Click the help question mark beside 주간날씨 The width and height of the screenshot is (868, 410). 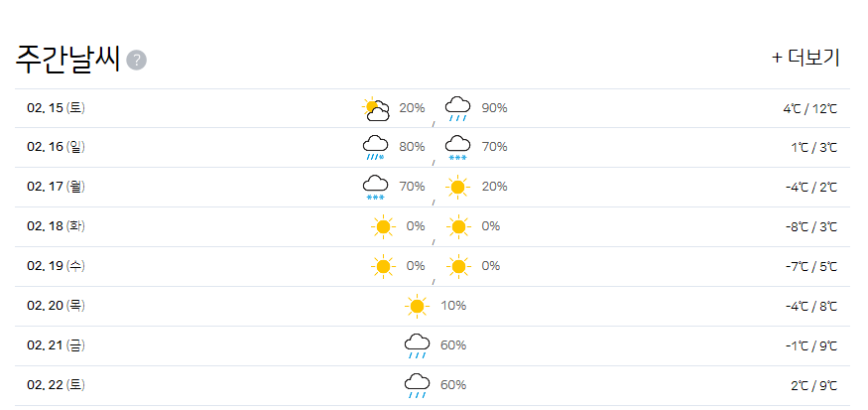click(136, 60)
